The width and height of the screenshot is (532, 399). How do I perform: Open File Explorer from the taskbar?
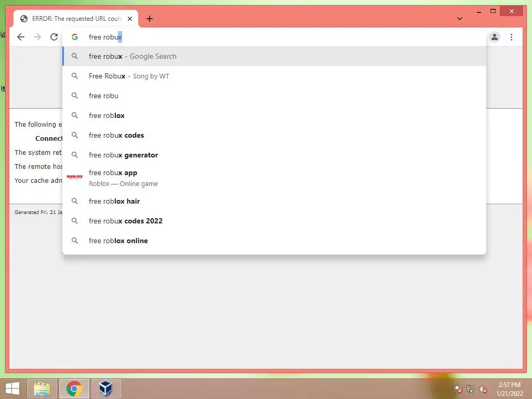[42, 389]
